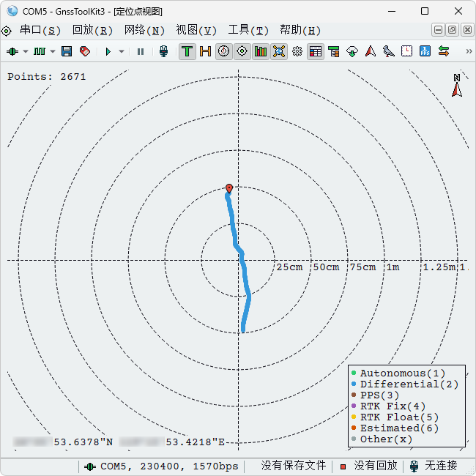Toggle the signal bar chart view
476x476 pixels.
point(261,51)
